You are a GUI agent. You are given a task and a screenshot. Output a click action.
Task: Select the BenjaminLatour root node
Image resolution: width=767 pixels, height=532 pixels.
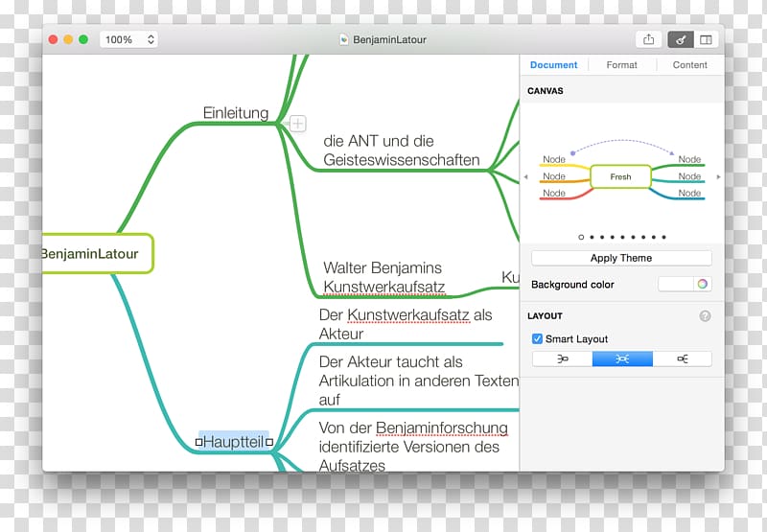tap(98, 253)
